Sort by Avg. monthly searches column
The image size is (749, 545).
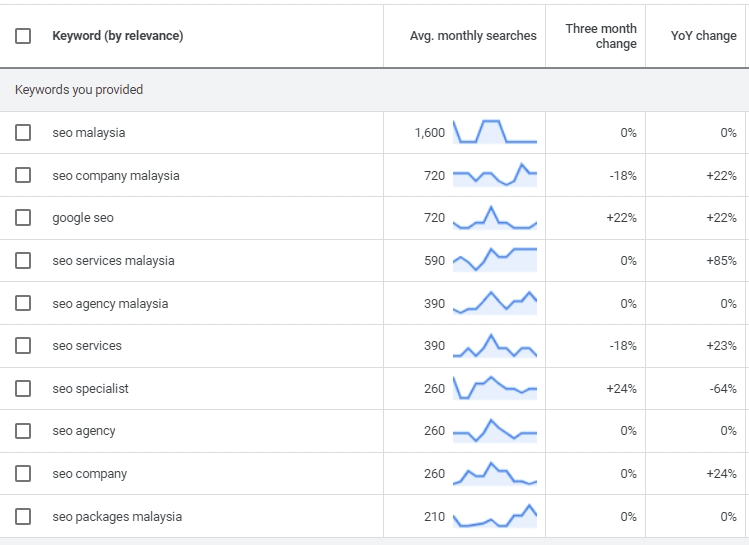coord(473,36)
